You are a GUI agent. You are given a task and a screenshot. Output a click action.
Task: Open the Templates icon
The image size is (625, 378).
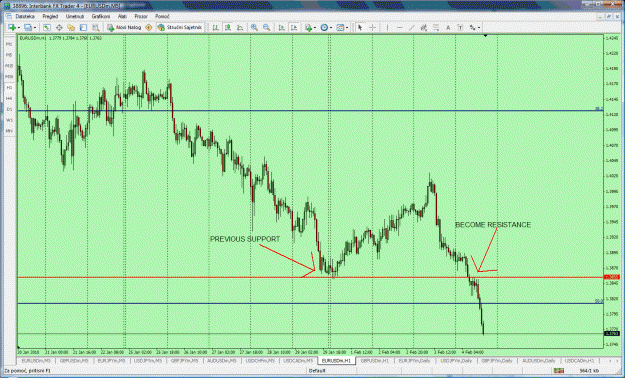[x=340, y=28]
